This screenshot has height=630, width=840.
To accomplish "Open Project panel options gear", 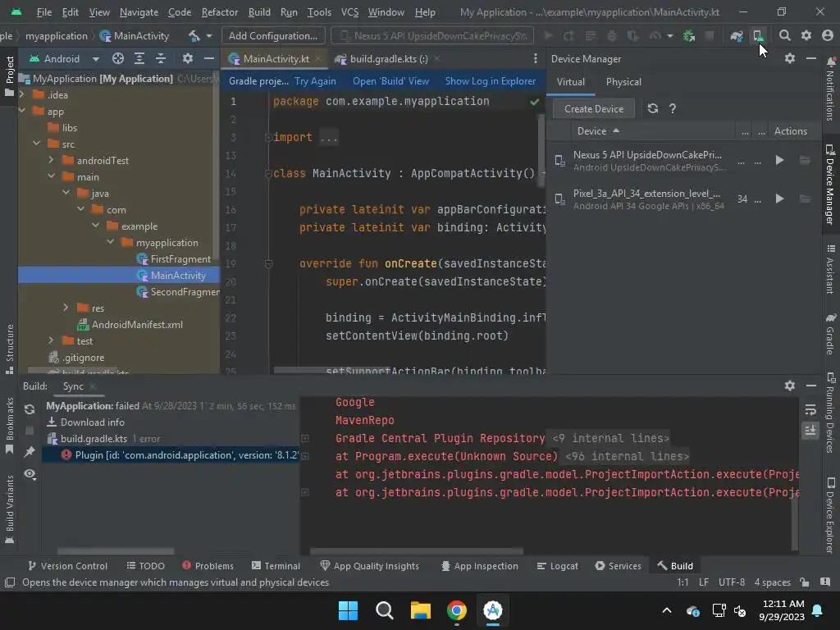I will point(188,58).
